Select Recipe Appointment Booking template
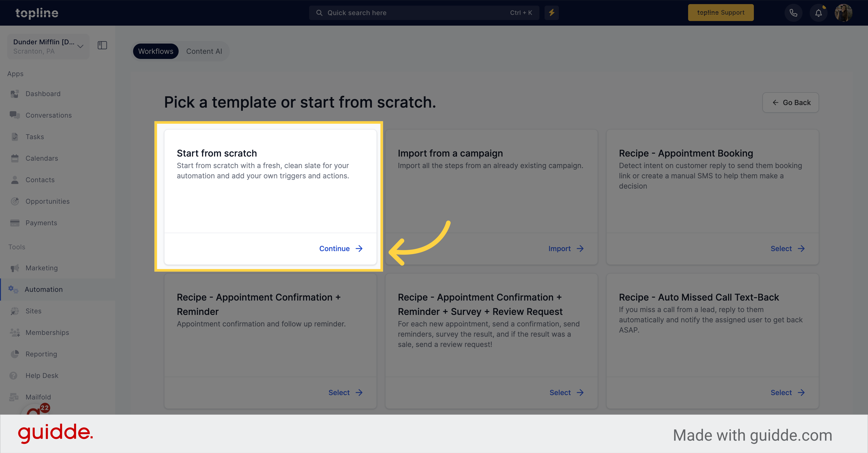Image resolution: width=868 pixels, height=453 pixels. (x=787, y=248)
